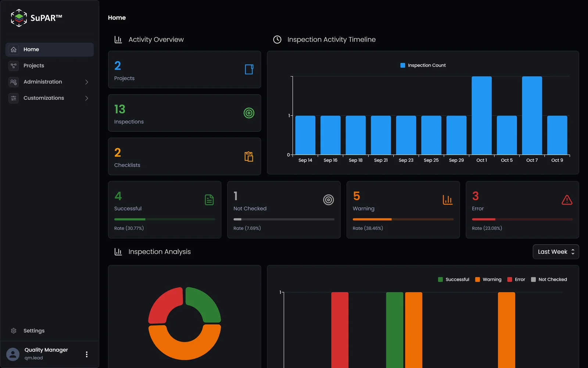Click the orange Checklists clipboard icon
This screenshot has height=368, width=588.
[249, 156]
